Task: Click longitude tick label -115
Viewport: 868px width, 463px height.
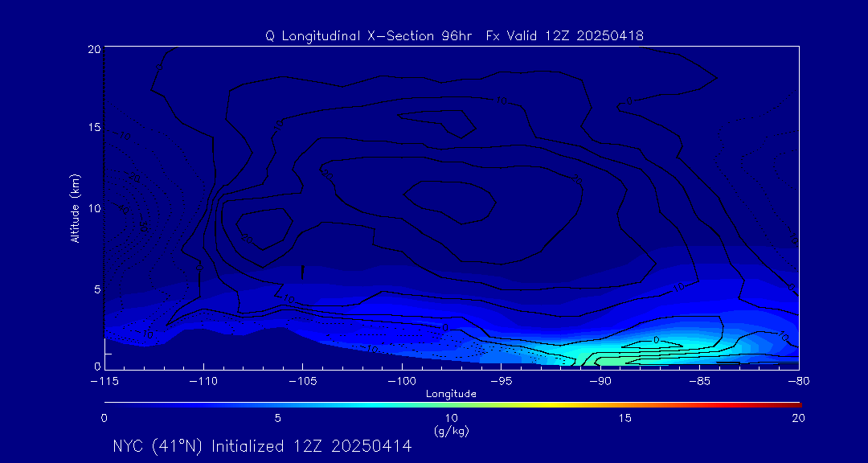Action: [x=104, y=382]
